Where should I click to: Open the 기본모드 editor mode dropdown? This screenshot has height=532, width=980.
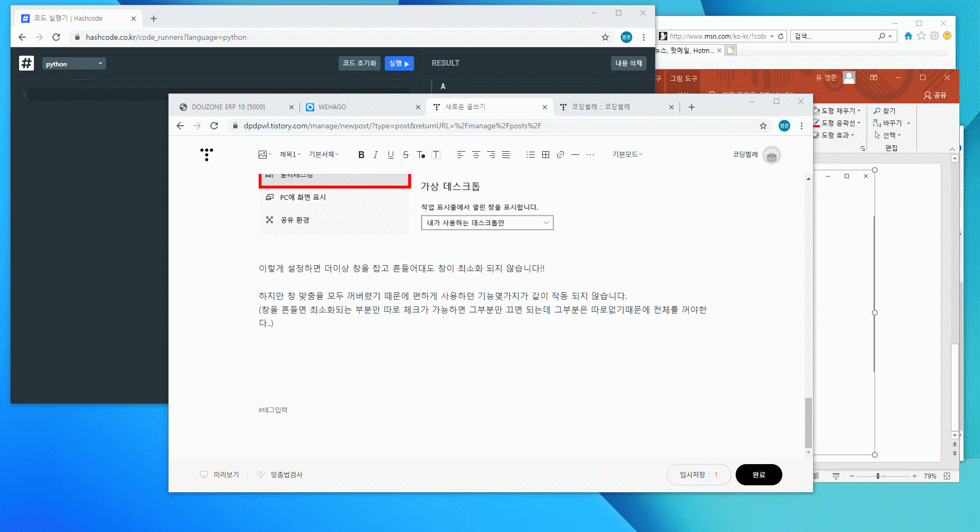(x=627, y=154)
